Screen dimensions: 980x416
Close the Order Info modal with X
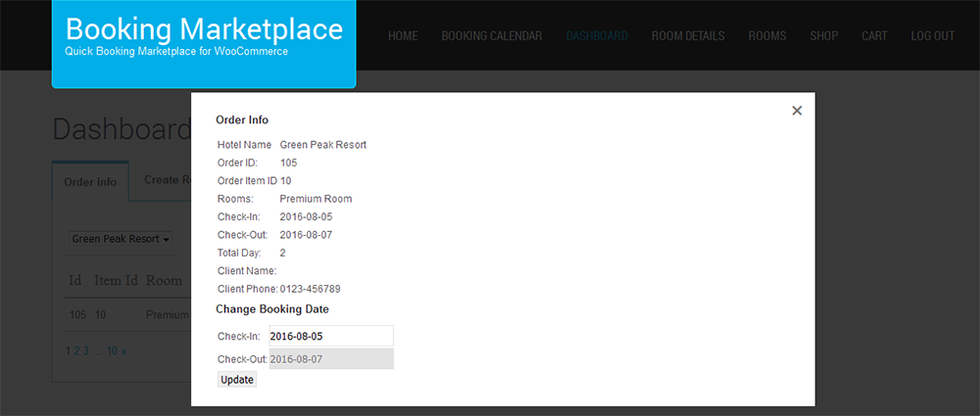point(796,111)
